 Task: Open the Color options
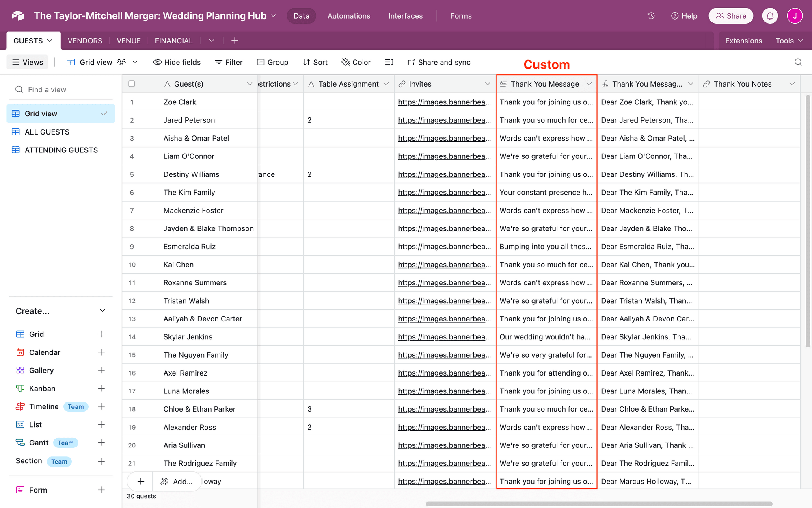click(x=356, y=62)
